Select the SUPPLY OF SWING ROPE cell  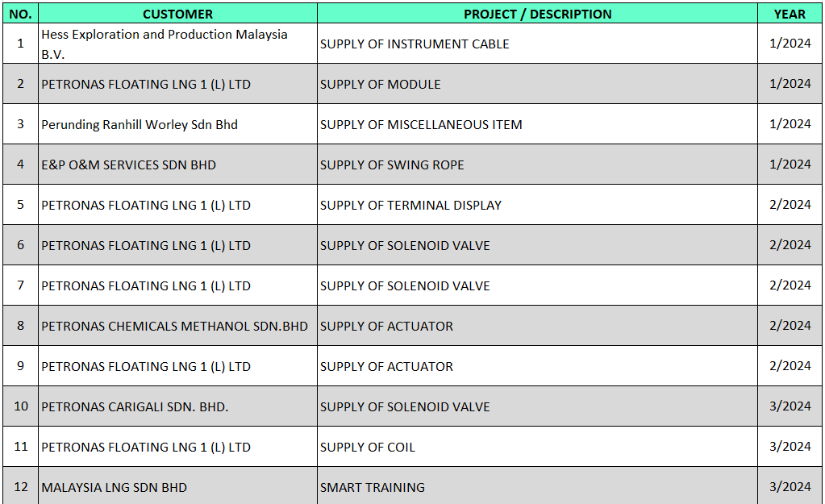537,165
